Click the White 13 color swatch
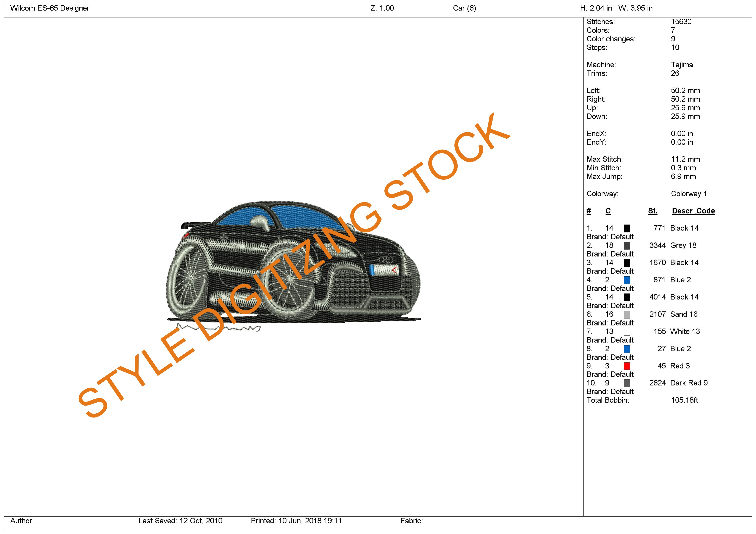Screen dimensions: 756x534 [x=627, y=332]
